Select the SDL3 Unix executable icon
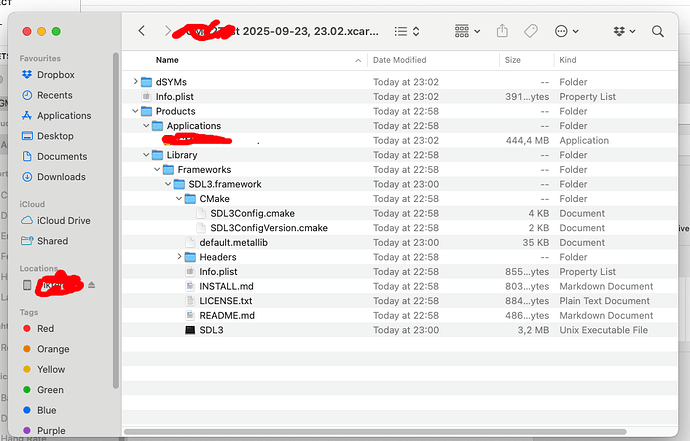 point(190,330)
